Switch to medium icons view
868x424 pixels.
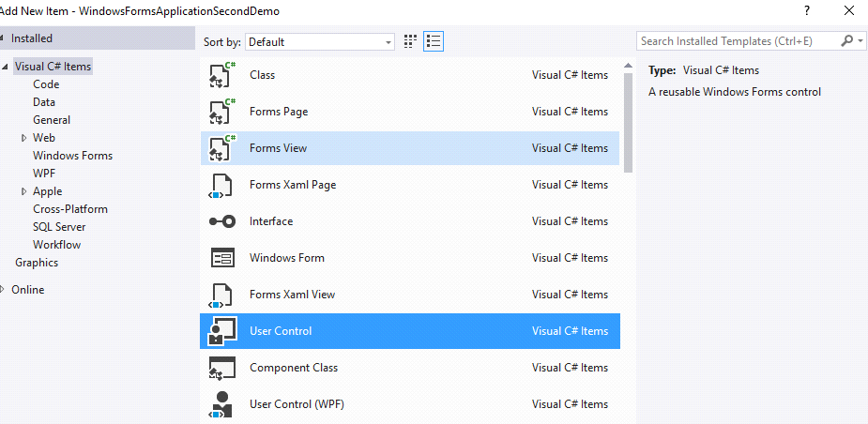(x=410, y=41)
